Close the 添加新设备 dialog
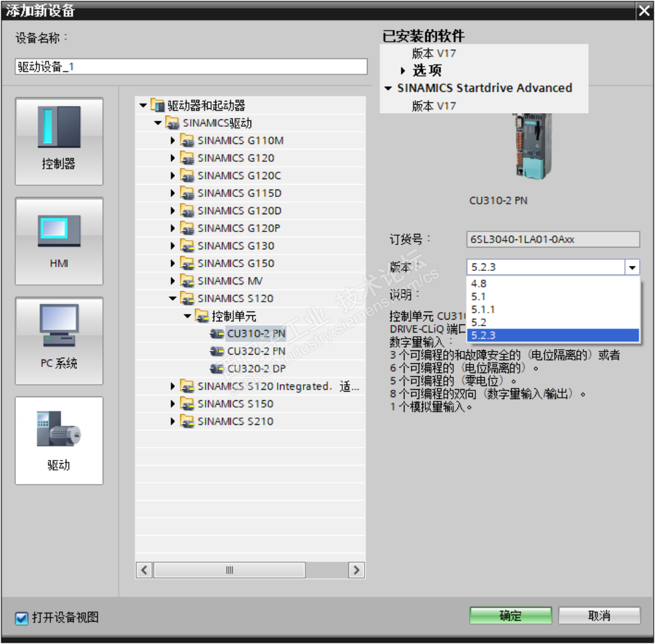This screenshot has height=644, width=655. point(644,10)
